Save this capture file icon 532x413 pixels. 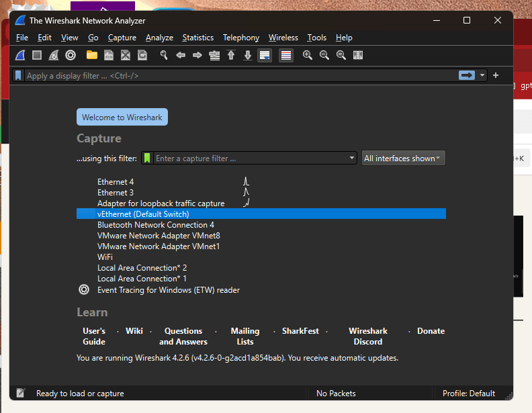click(109, 55)
